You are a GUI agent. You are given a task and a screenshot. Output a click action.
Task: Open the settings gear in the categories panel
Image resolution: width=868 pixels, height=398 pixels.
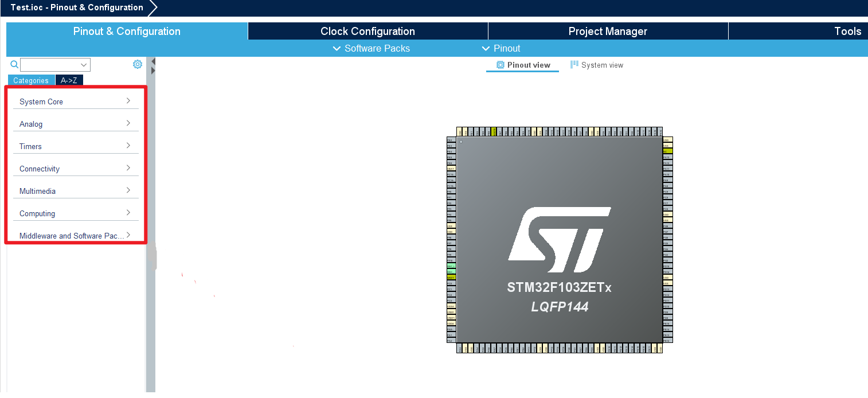[138, 64]
